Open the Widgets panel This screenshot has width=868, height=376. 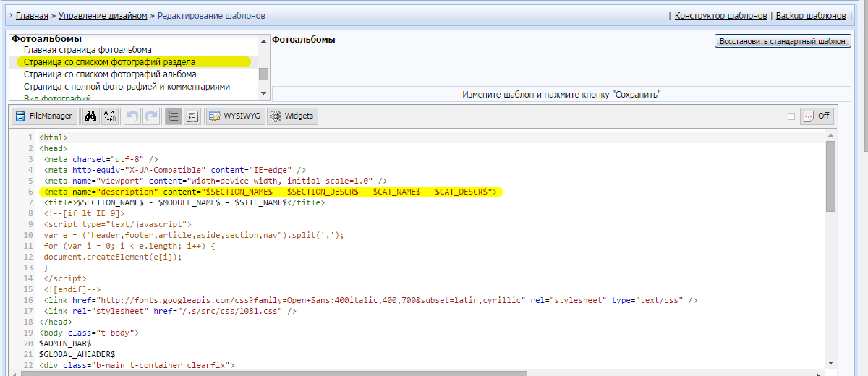(x=292, y=116)
